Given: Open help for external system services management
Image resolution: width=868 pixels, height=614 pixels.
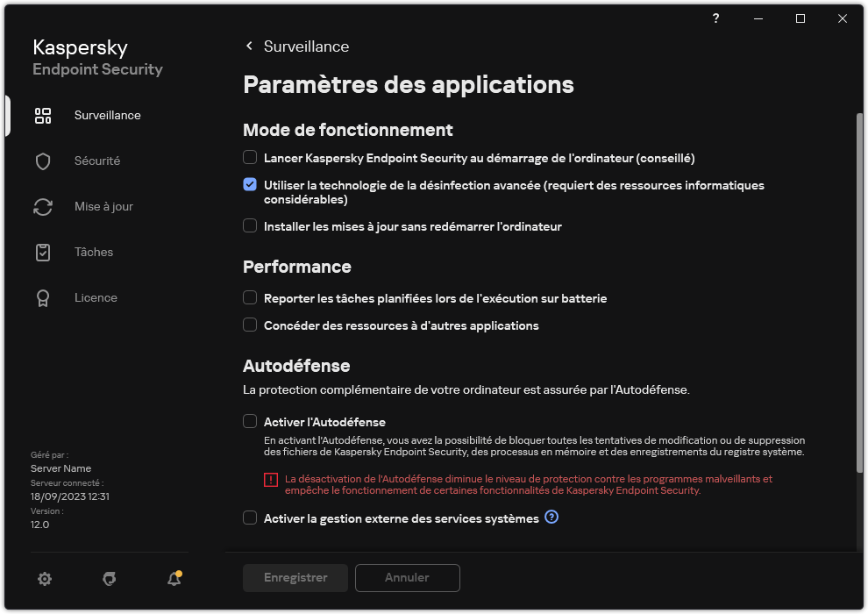Looking at the screenshot, I should point(551,518).
